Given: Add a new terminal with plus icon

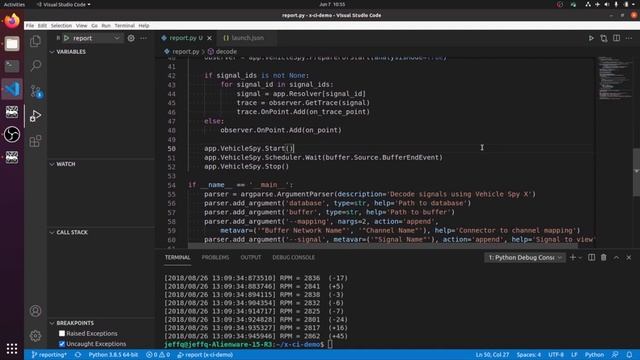Looking at the screenshot, I should (573, 257).
